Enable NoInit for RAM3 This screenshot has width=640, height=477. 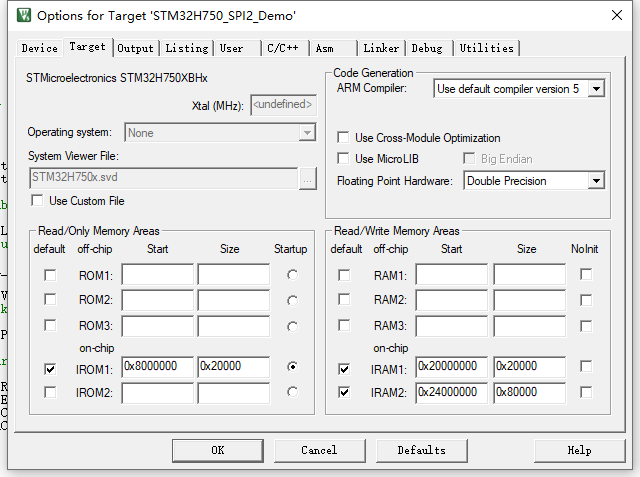pyautogui.click(x=586, y=326)
